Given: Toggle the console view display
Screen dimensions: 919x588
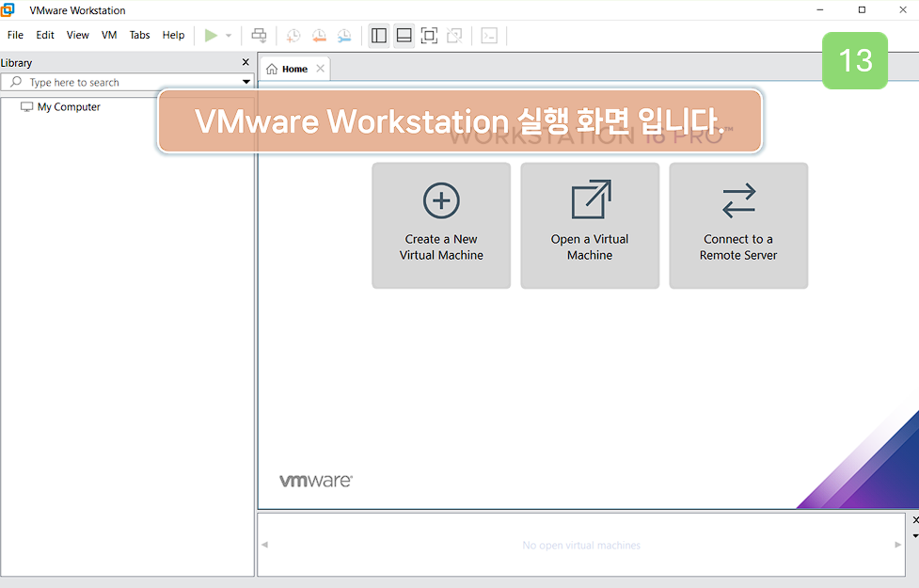Looking at the screenshot, I should pyautogui.click(x=490, y=35).
